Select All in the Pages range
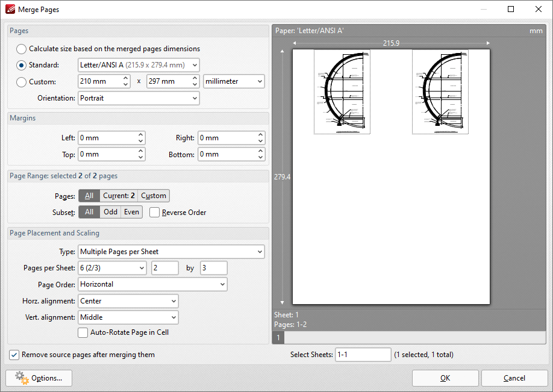 point(89,196)
